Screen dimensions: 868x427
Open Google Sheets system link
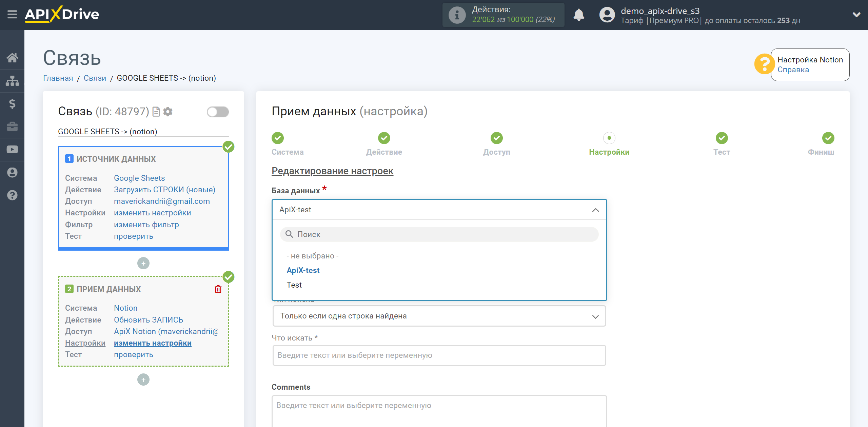(x=139, y=178)
